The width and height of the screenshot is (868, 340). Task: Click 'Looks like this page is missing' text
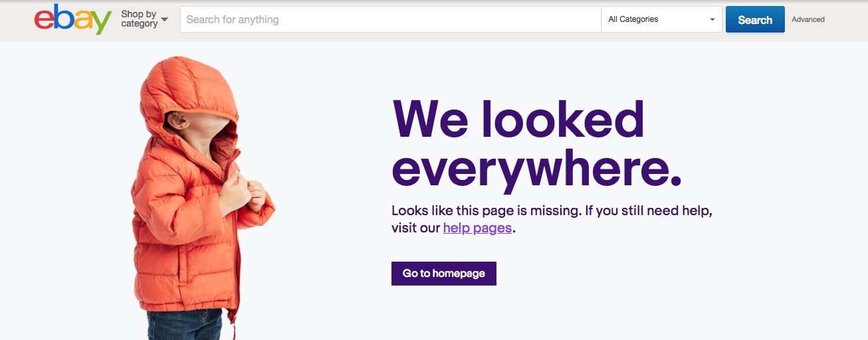coord(485,211)
